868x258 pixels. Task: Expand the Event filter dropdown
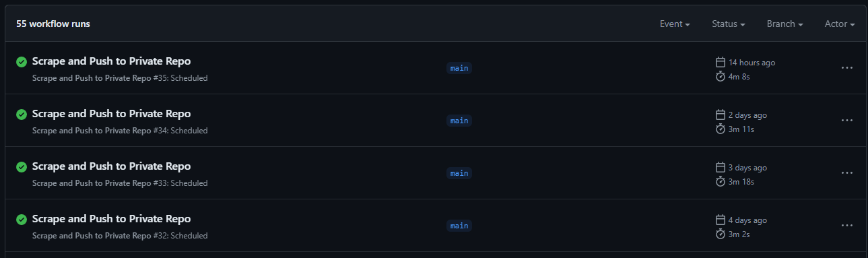pos(675,24)
